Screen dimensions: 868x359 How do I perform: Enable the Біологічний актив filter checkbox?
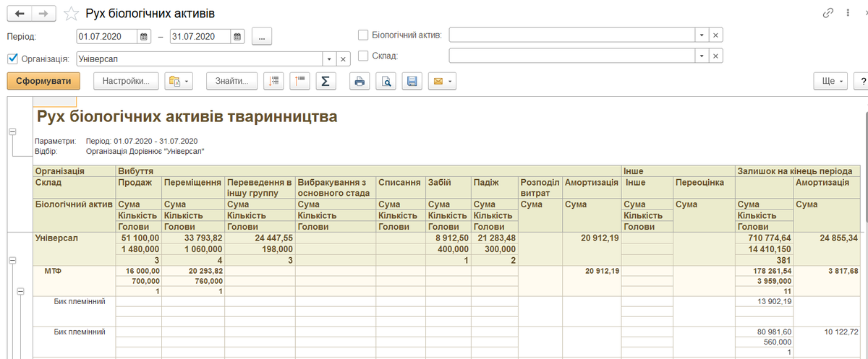[363, 34]
